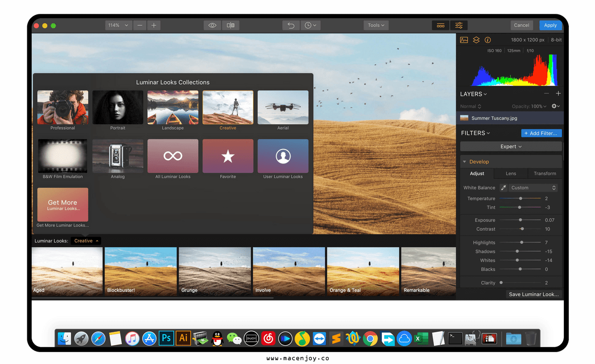Collapse the Develop filter section
This screenshot has height=364, width=595.
coord(465,162)
